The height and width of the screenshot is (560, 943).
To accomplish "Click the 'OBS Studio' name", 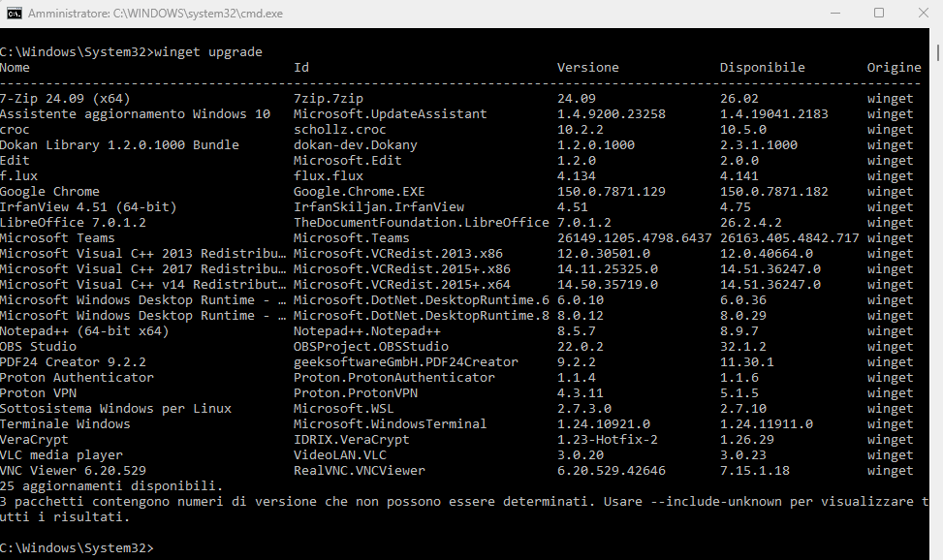I will click(39, 347).
